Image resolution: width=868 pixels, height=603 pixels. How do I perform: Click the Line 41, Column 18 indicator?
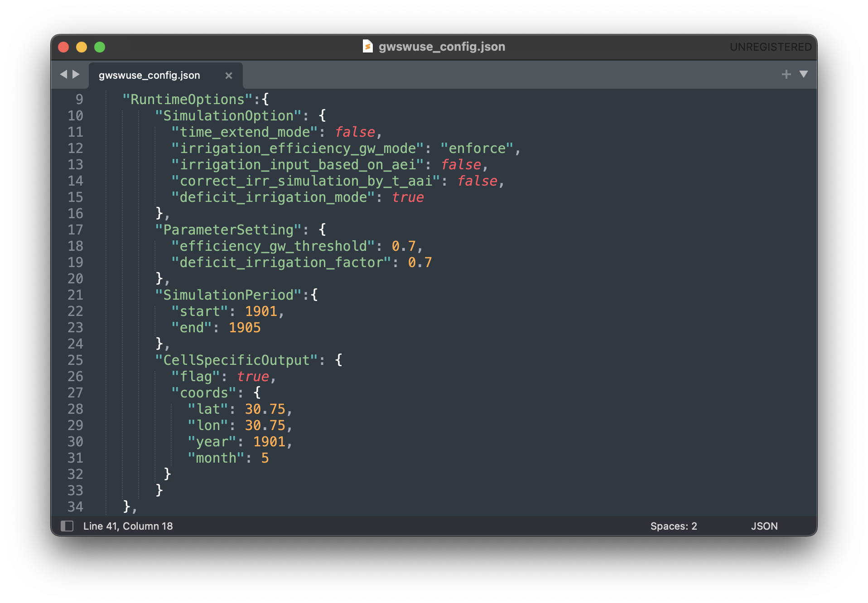tap(128, 526)
